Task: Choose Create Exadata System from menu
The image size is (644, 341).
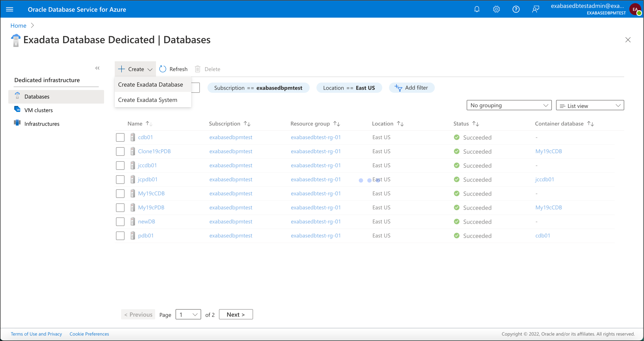Action: pos(147,100)
